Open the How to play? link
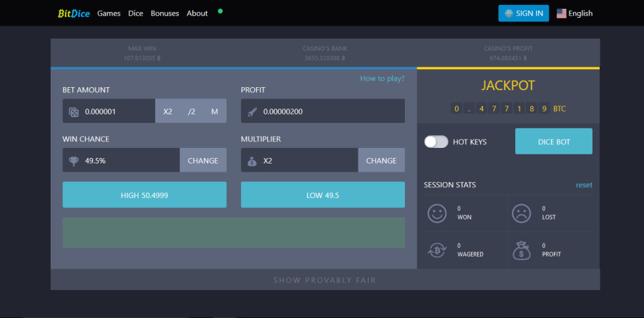 (x=382, y=79)
